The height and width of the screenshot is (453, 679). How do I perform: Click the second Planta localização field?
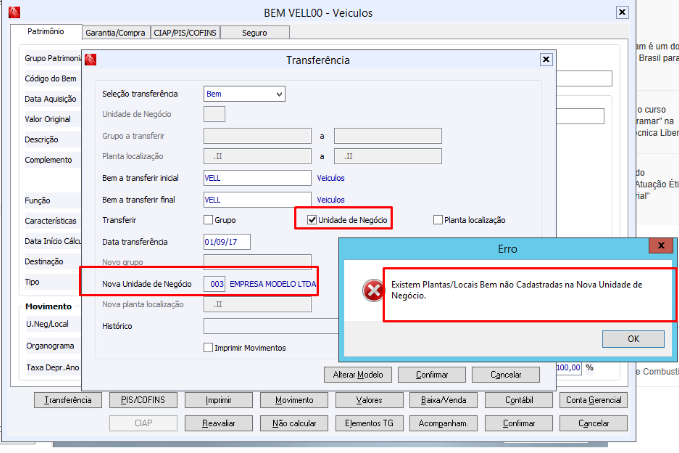coord(388,156)
